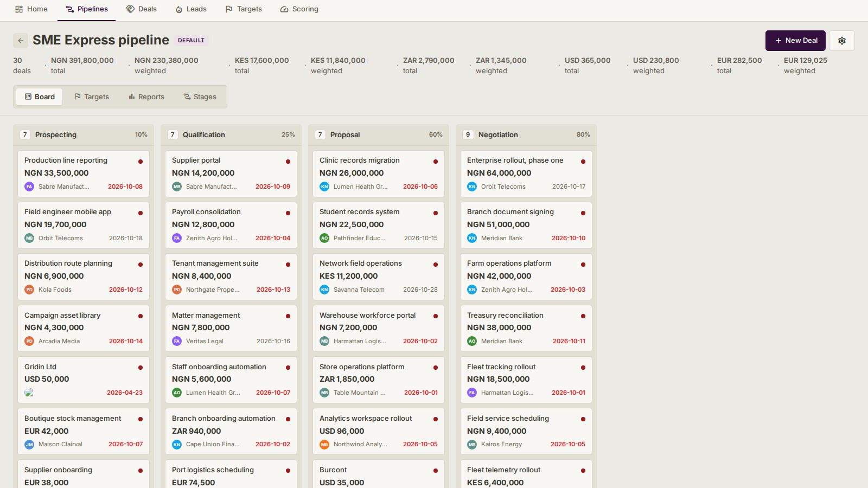Click the Targets item in the top navigation
This screenshot has height=488, width=868.
coord(244,9)
